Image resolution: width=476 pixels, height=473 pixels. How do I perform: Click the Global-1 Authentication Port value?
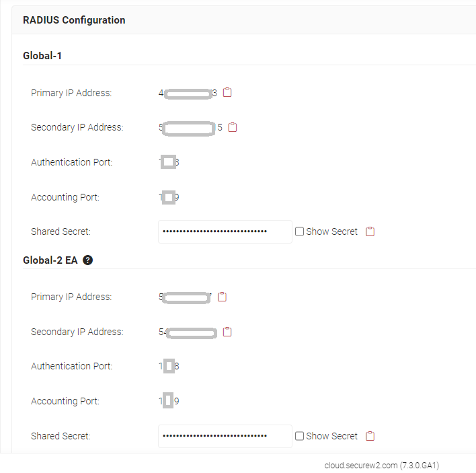point(169,162)
